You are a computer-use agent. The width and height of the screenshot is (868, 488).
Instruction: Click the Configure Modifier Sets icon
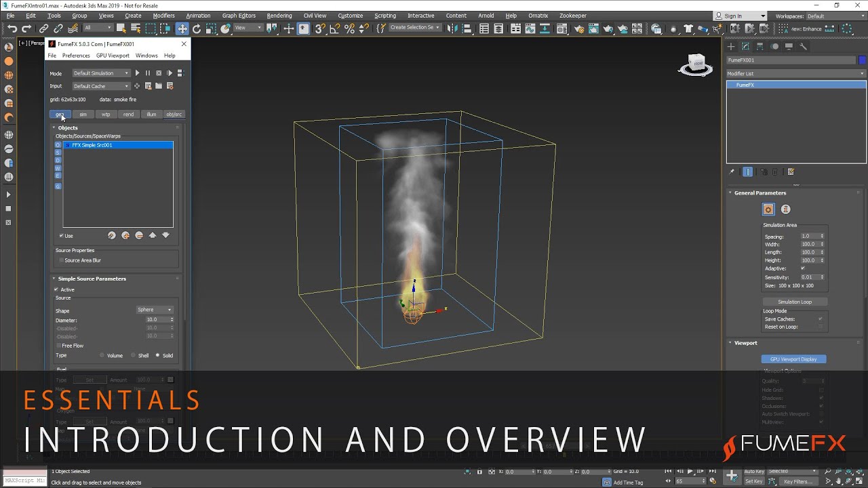click(791, 172)
